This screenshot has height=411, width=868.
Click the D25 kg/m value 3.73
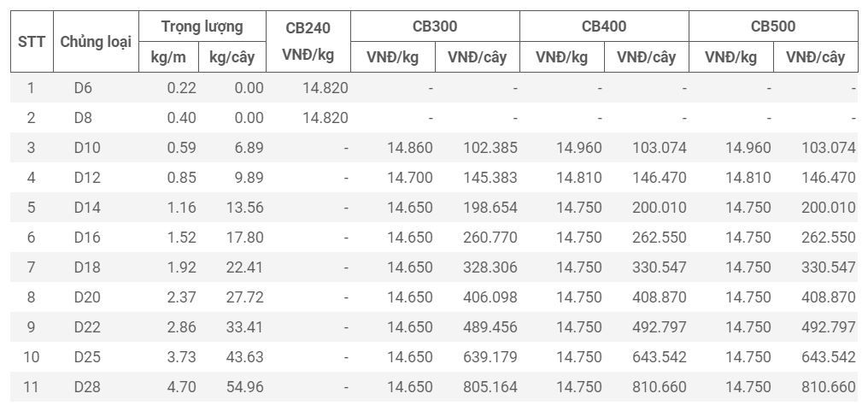(x=182, y=357)
